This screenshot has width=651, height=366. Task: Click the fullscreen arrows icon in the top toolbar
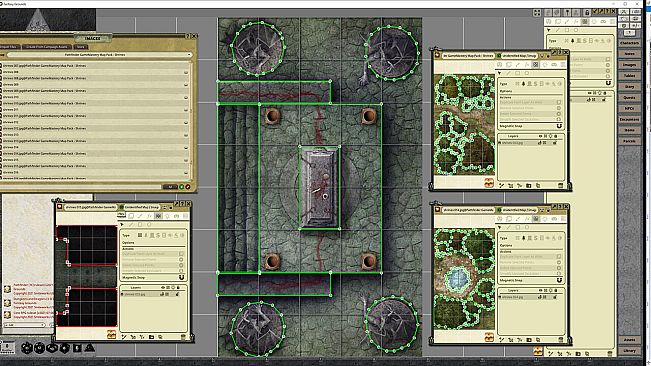[x=537, y=13]
